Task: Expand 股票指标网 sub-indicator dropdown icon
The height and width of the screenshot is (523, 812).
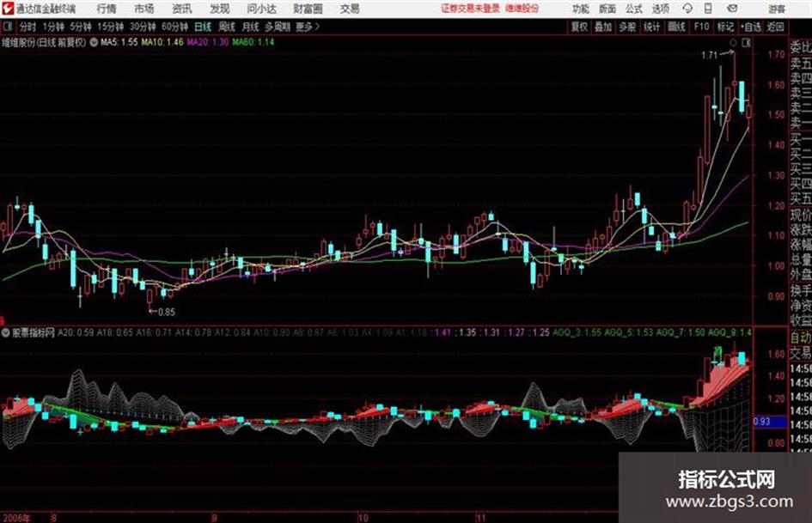Action: (x=6, y=332)
